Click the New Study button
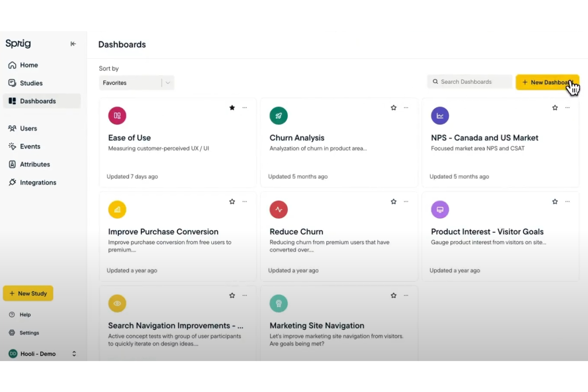This screenshot has height=392, width=588. 28,293
